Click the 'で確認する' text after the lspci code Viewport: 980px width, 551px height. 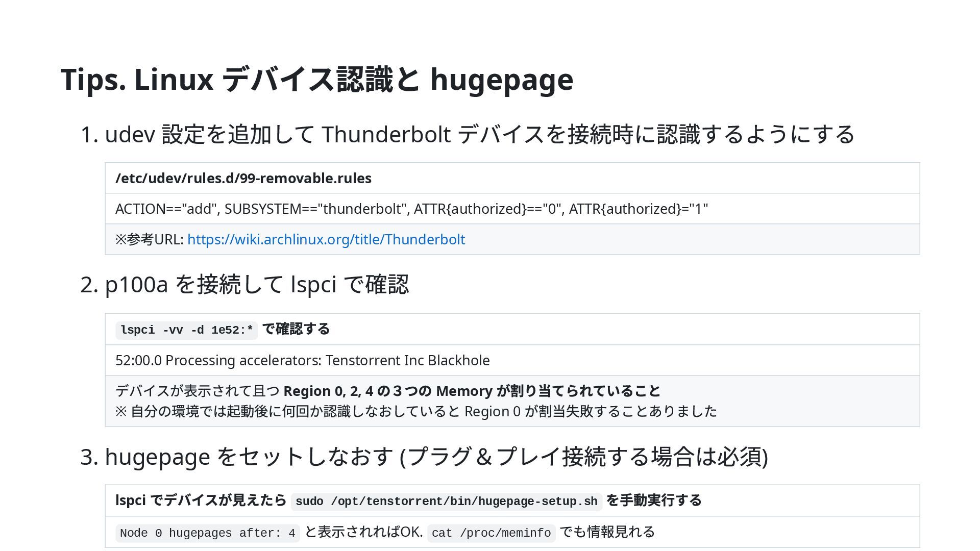tap(296, 329)
